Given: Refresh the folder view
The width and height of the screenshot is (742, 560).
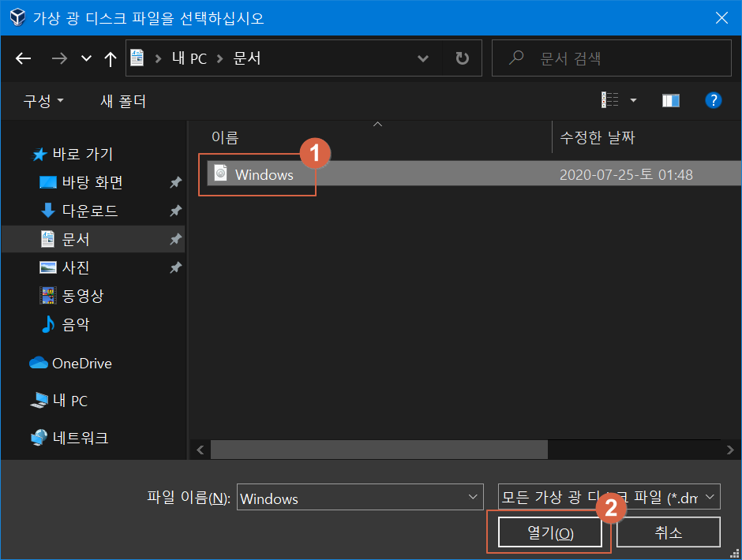Looking at the screenshot, I should (463, 58).
